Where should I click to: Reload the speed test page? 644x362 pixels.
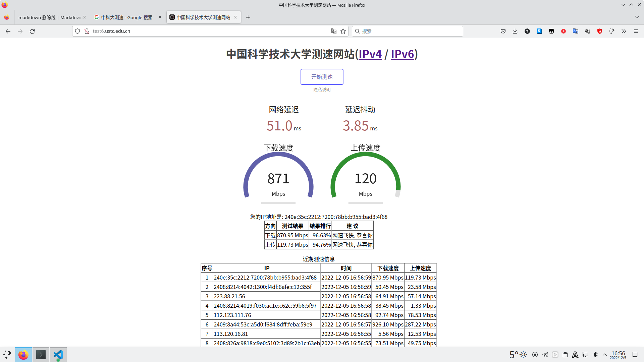(x=32, y=31)
